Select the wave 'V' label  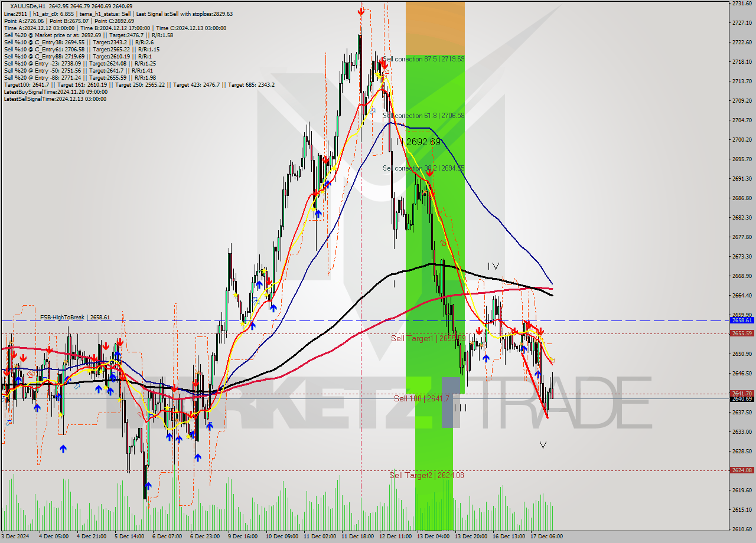pos(543,444)
